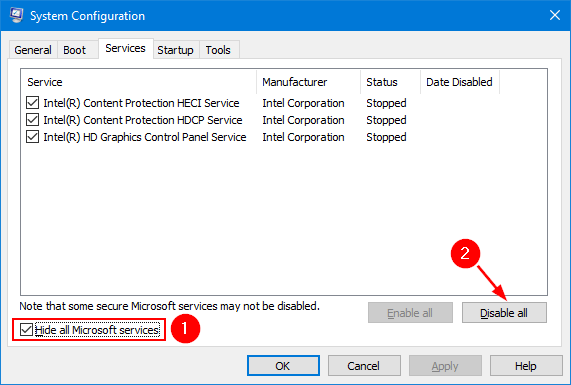Viewport: 571px width, 385px height.
Task: Switch to the General tab
Action: [x=33, y=50]
